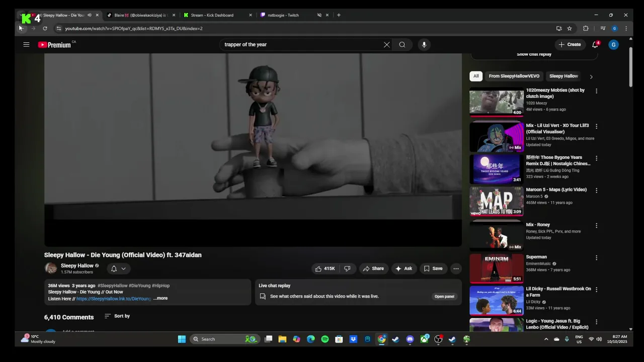Image resolution: width=644 pixels, height=362 pixels.
Task: Like the video with 415K likes
Action: click(325, 268)
